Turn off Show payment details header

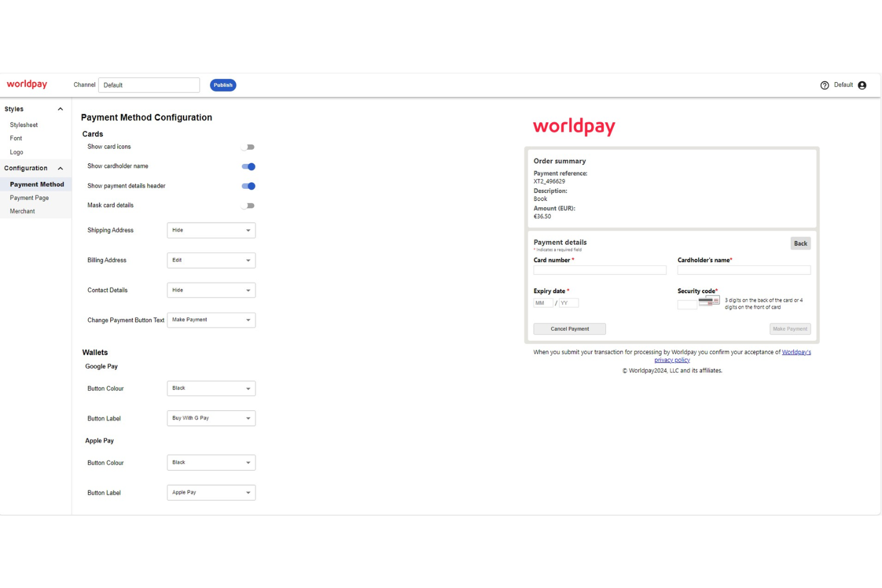248,186
